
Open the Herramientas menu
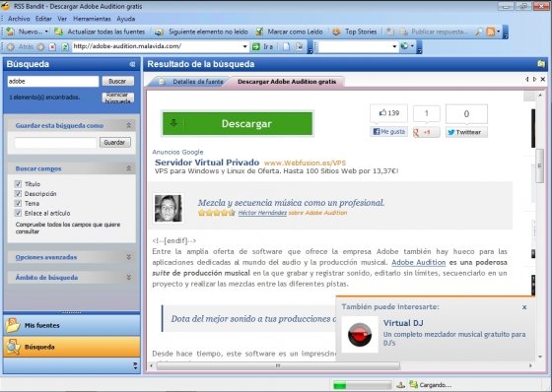[x=92, y=19]
